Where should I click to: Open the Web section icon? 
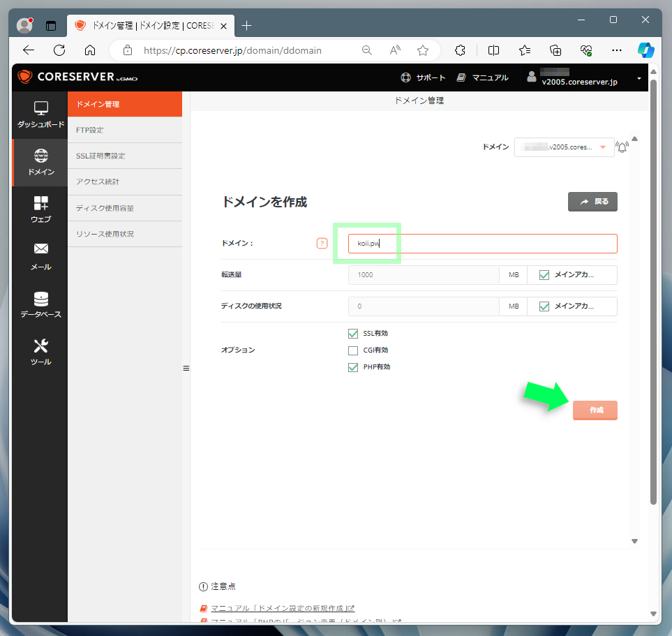point(40,203)
